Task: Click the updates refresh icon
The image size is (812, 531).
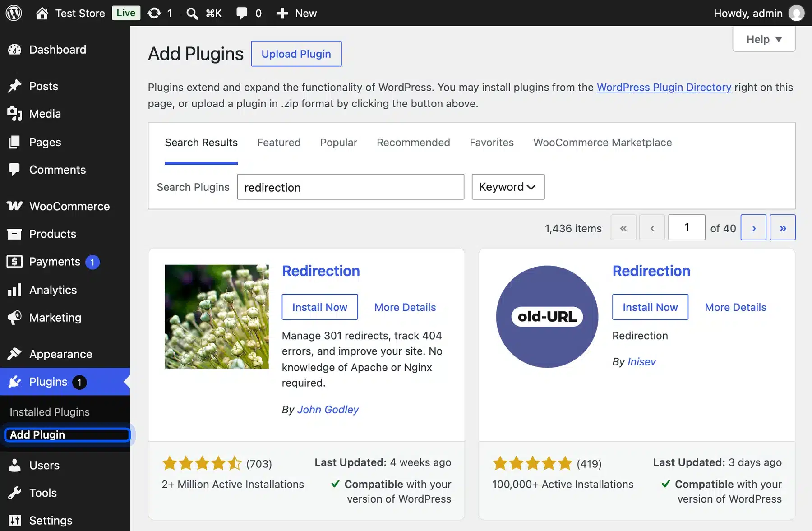Action: [154, 13]
